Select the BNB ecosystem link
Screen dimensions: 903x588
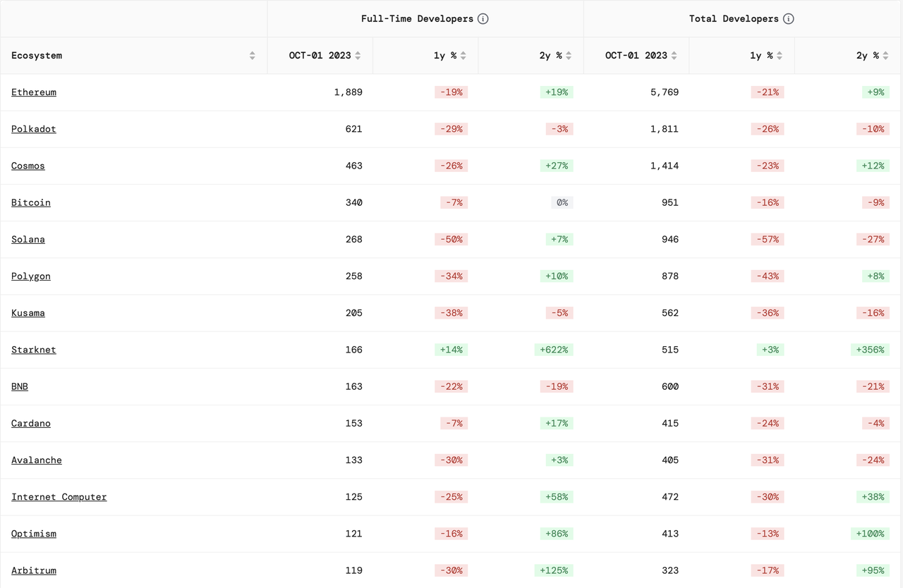(20, 386)
